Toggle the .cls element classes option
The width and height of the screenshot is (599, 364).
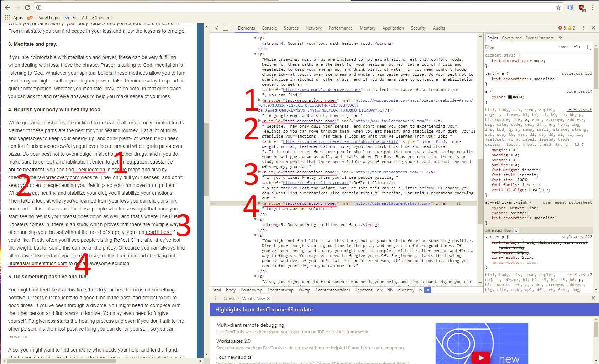pos(576,47)
